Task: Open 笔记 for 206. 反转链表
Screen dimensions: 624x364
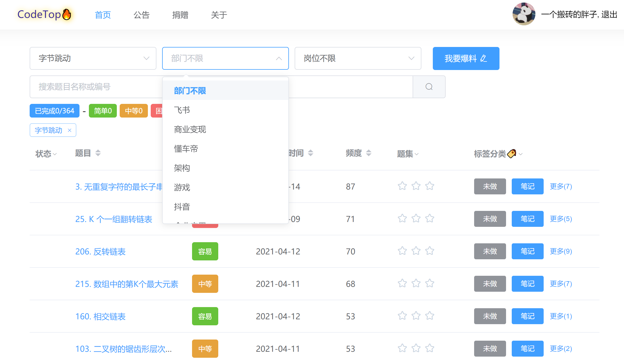Action: click(x=527, y=251)
